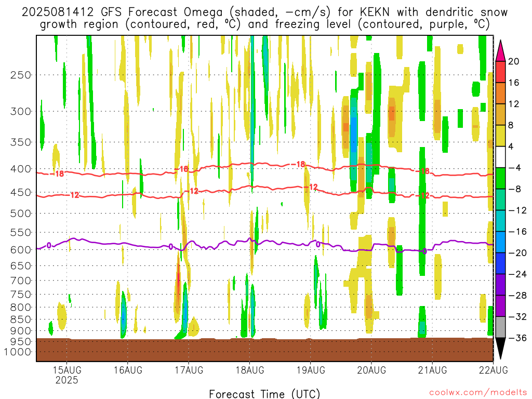Click the 350 pressure level label
The image size is (532, 399).
click(x=20, y=142)
